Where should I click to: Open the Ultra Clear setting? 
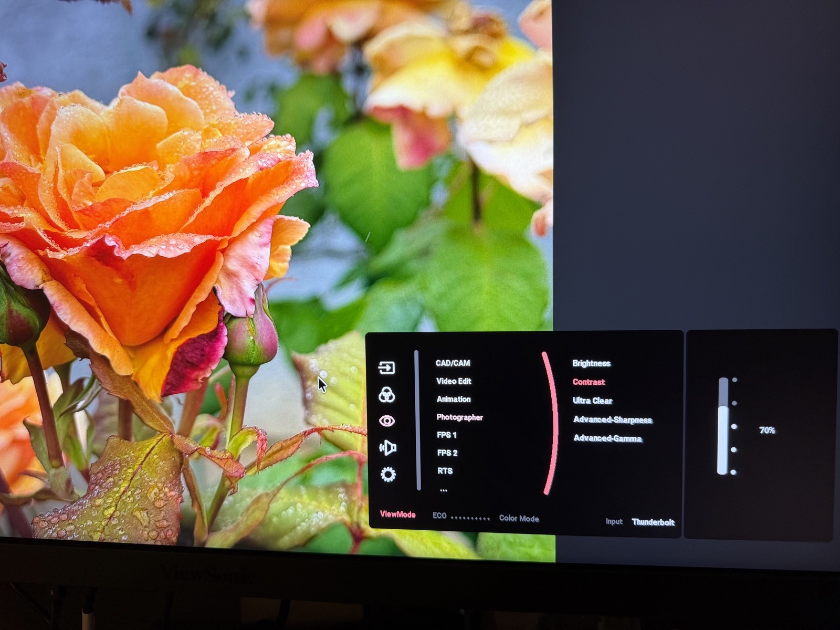point(592,401)
